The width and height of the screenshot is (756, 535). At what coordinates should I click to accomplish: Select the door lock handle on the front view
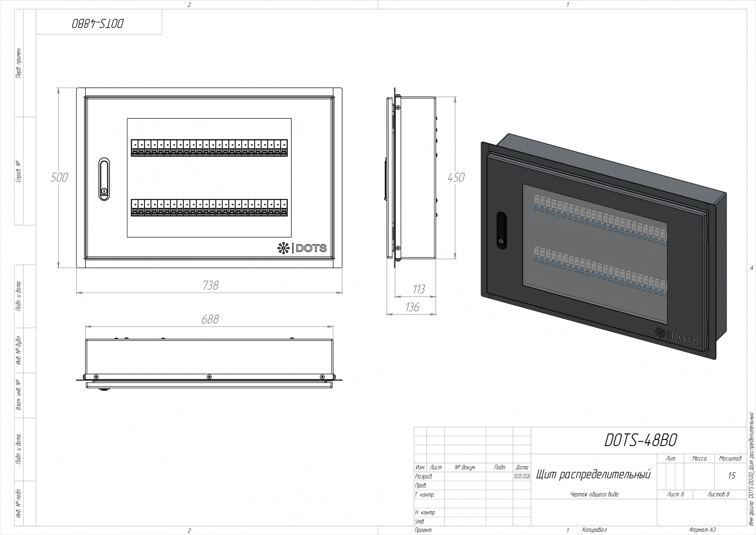pyautogui.click(x=104, y=179)
